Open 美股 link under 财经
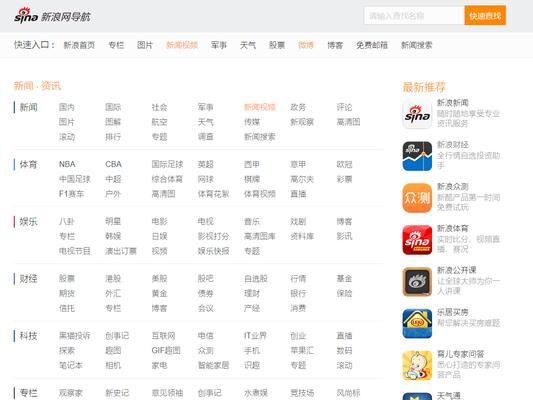This screenshot has width=533, height=400. [159, 279]
